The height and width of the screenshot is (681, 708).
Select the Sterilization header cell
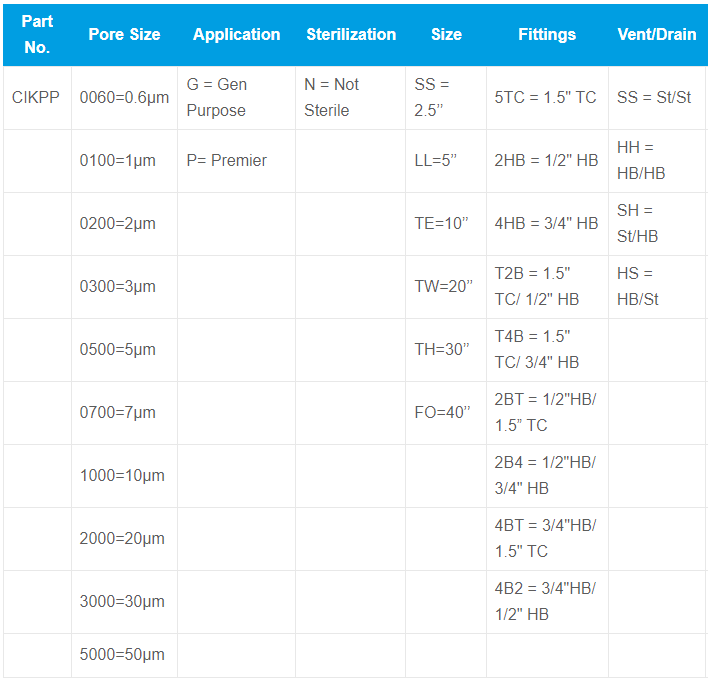[351, 34]
